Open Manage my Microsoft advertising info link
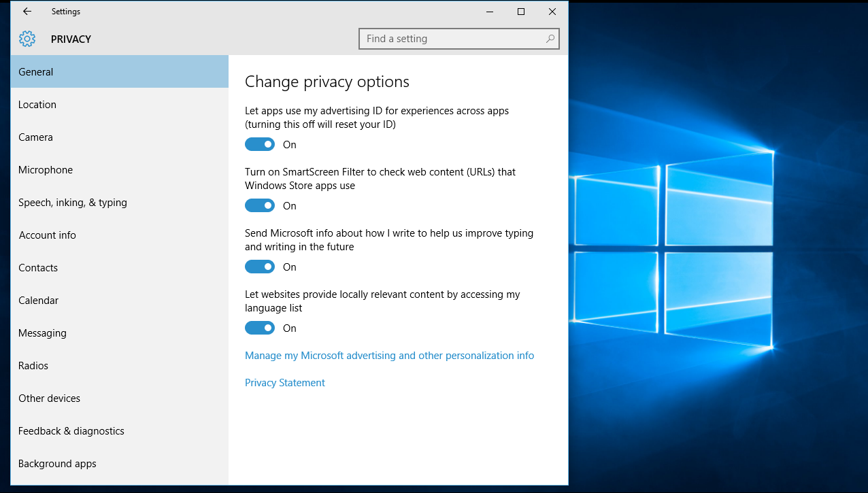The image size is (868, 493). coord(389,355)
